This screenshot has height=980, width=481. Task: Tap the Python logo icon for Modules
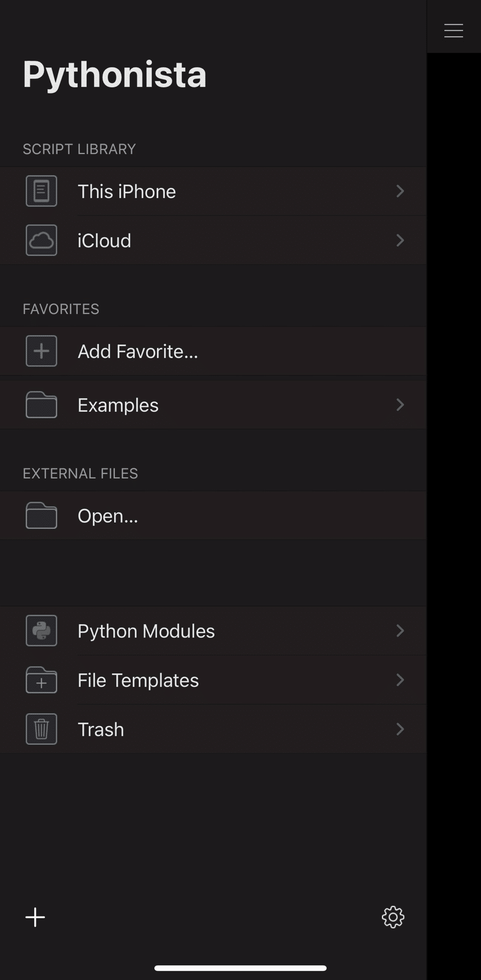(x=41, y=630)
